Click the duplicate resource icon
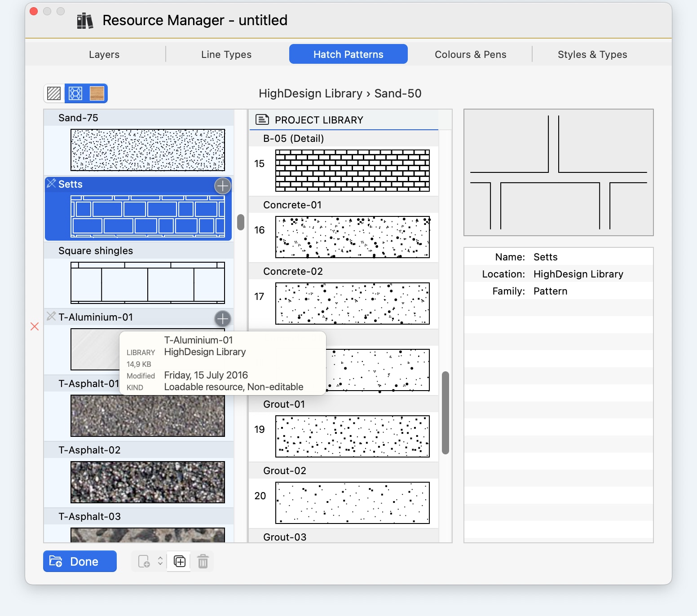The width and height of the screenshot is (697, 616). pos(179,561)
